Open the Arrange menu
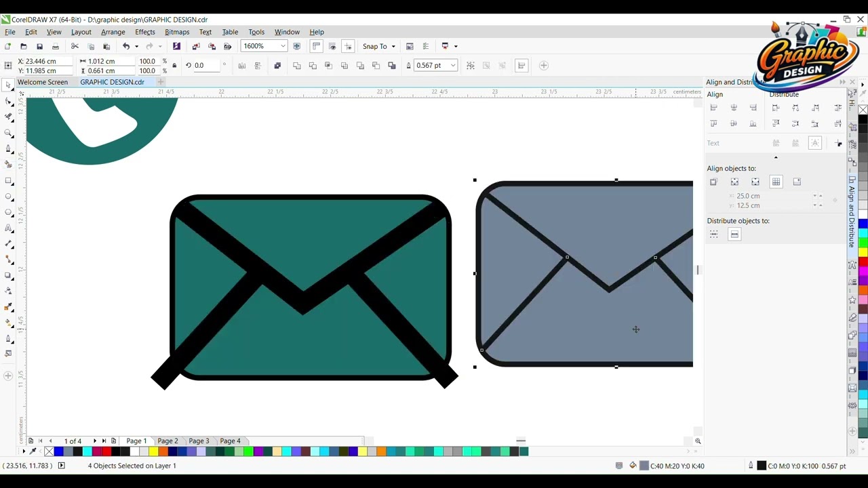868x488 pixels. point(113,32)
